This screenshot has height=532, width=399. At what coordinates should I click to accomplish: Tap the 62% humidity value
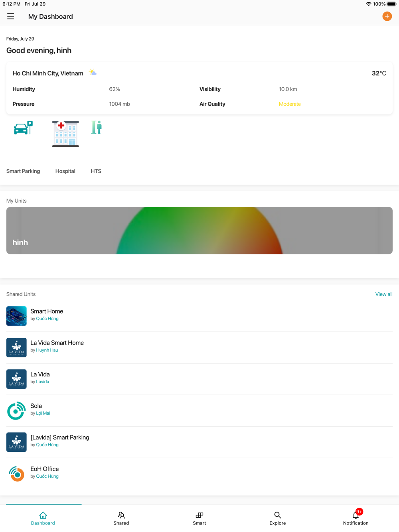tap(115, 89)
